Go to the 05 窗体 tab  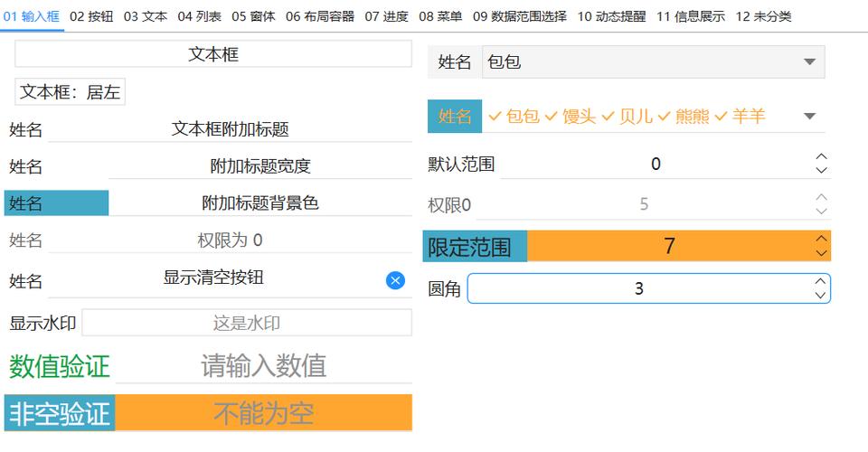coord(253,16)
